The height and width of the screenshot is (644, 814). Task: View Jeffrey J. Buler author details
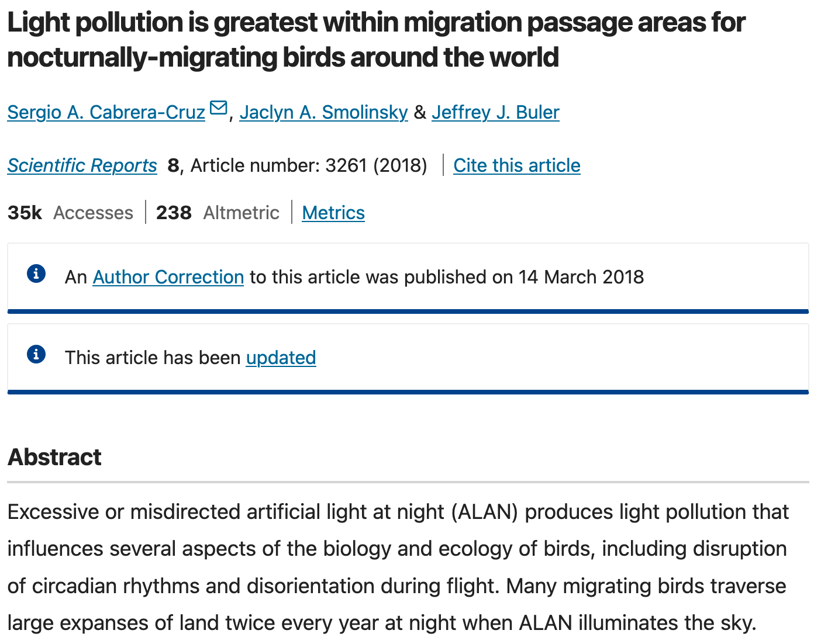click(x=495, y=112)
